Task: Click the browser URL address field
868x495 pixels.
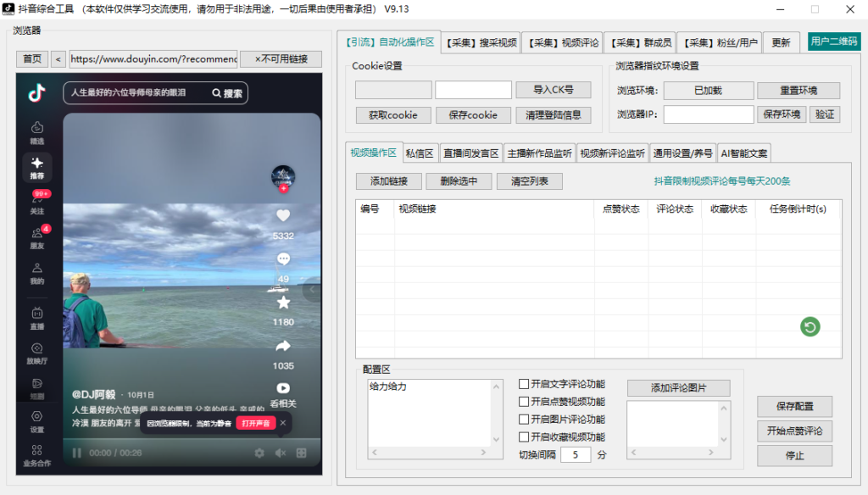Action: tap(153, 58)
